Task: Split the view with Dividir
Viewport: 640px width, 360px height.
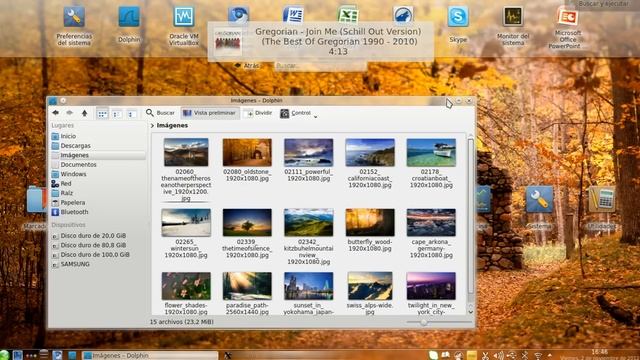Action: pyautogui.click(x=259, y=113)
